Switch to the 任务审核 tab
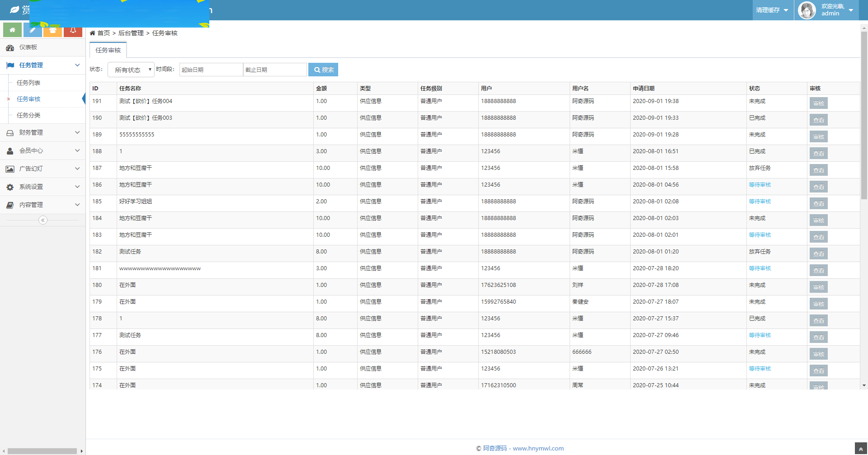The width and height of the screenshot is (868, 455). [x=108, y=50]
